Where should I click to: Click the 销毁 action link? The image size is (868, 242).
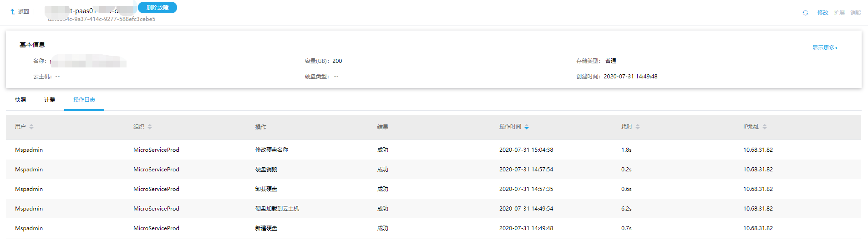[856, 13]
